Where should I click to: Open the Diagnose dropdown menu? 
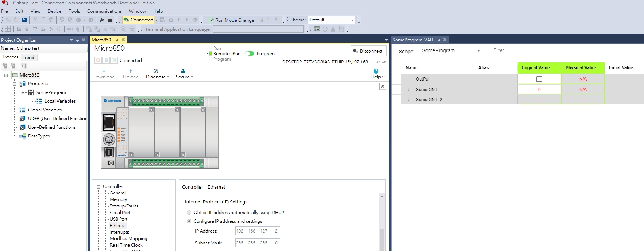(x=157, y=74)
